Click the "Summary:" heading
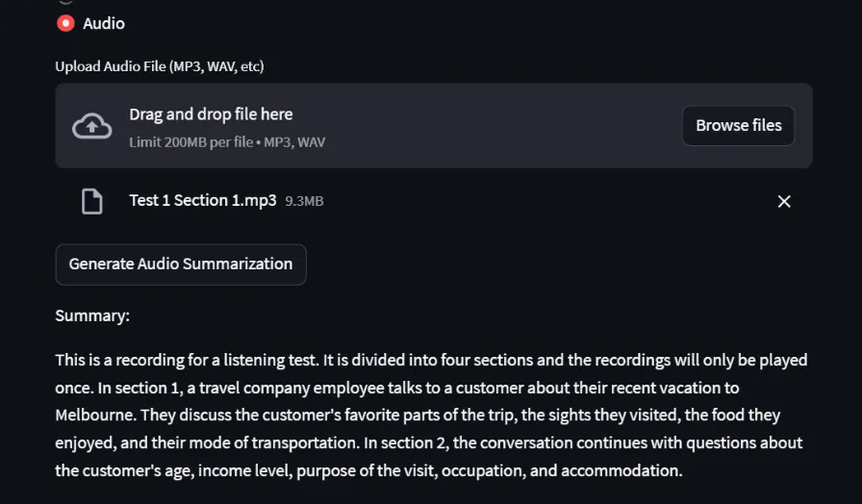This screenshot has width=862, height=504. coord(92,315)
